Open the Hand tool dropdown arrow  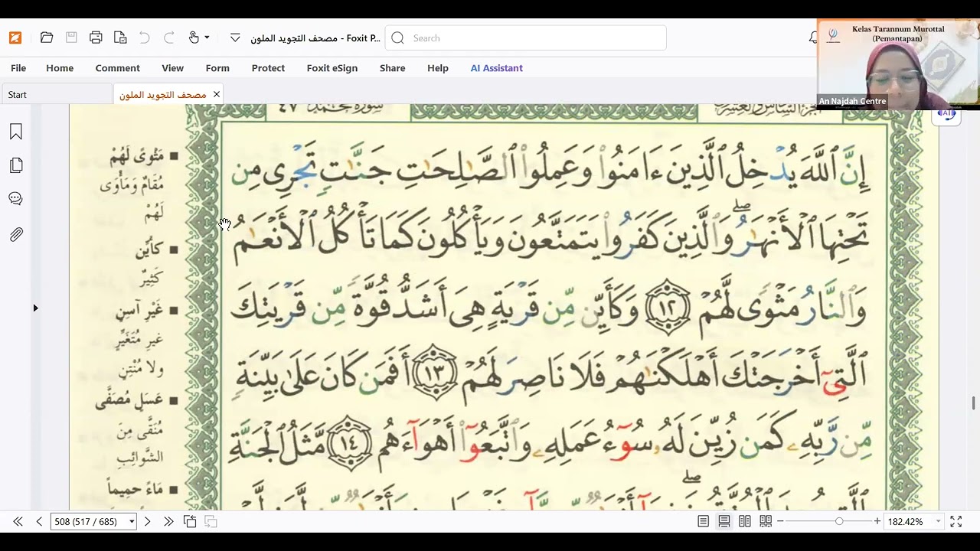point(207,37)
